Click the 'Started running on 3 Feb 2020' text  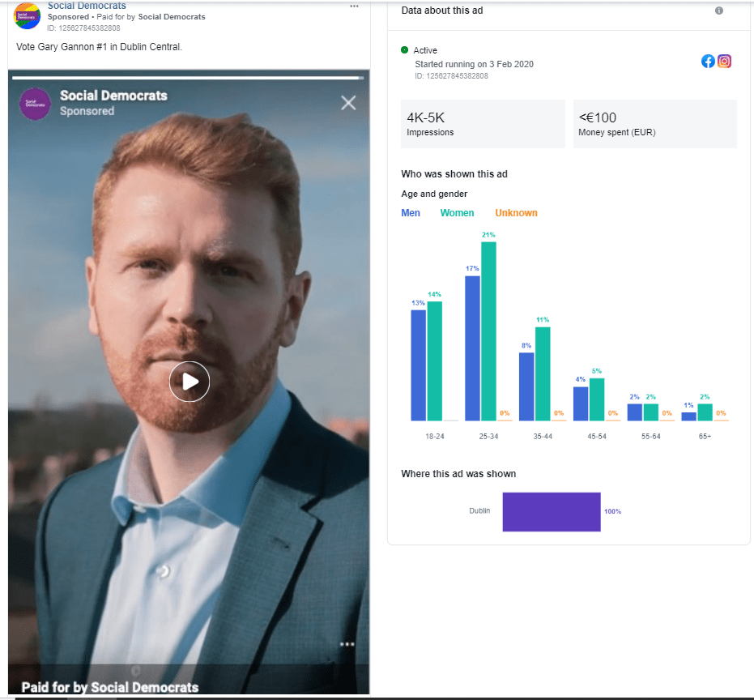coord(474,64)
